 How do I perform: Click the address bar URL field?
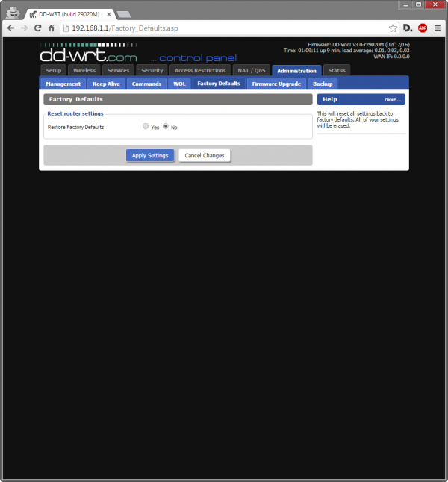click(224, 28)
